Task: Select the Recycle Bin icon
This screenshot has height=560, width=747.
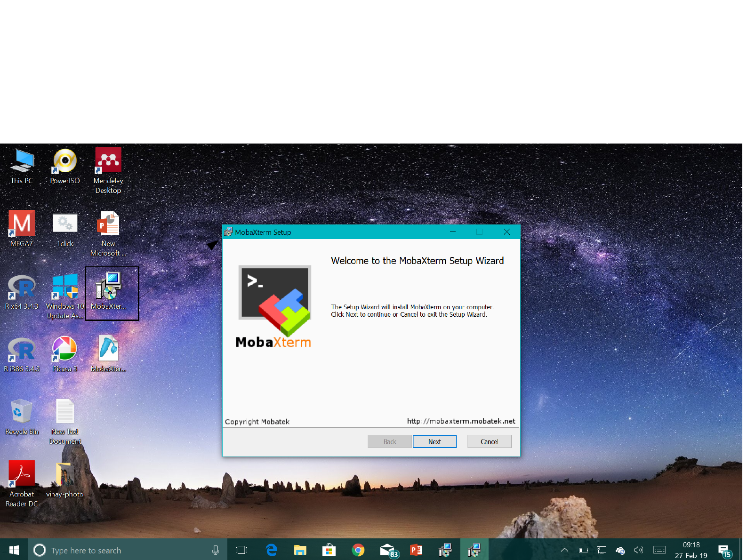Action: coord(22,417)
